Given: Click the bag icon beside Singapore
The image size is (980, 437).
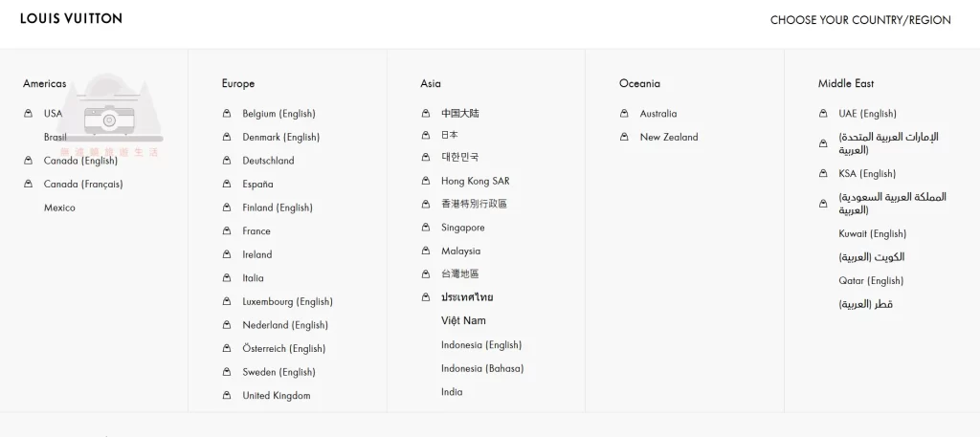Looking at the screenshot, I should coord(426,228).
